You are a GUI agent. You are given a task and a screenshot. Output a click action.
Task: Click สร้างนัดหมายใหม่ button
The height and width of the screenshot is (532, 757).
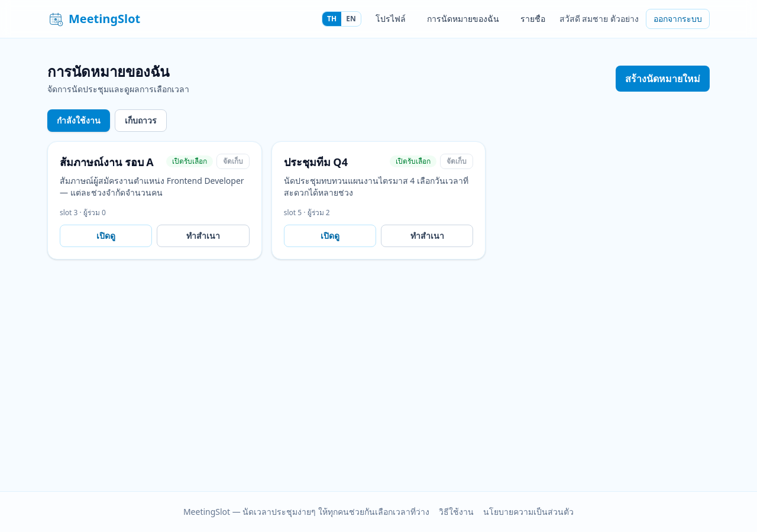pos(662,79)
